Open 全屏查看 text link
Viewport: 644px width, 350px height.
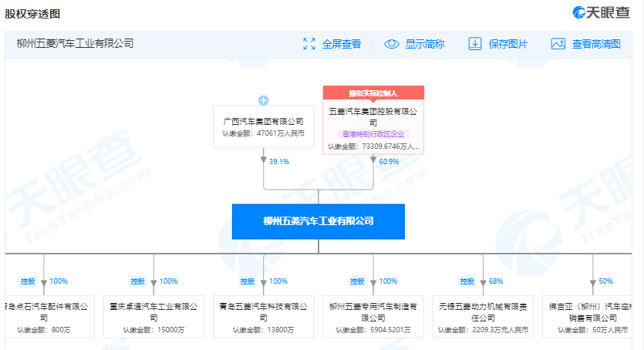(342, 44)
